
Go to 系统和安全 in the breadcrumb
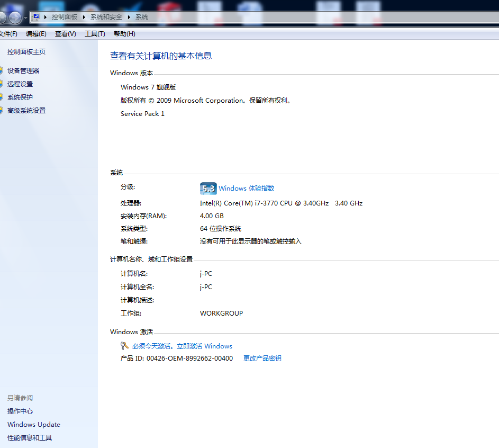106,17
